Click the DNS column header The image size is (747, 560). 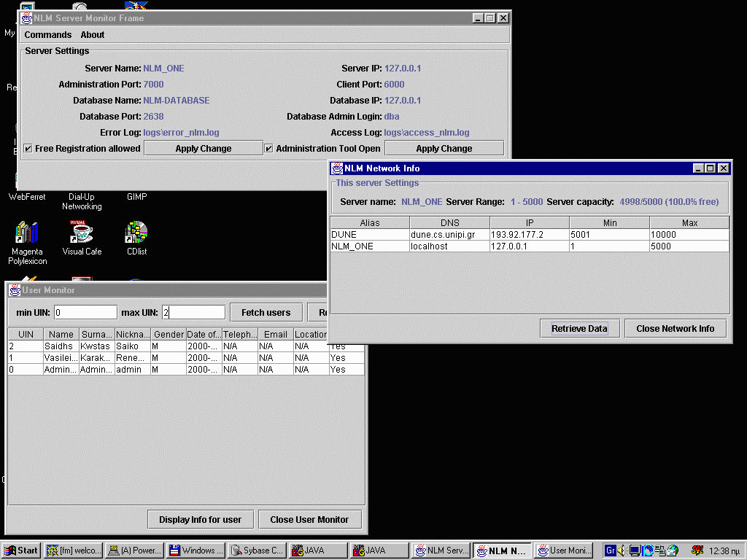[449, 223]
